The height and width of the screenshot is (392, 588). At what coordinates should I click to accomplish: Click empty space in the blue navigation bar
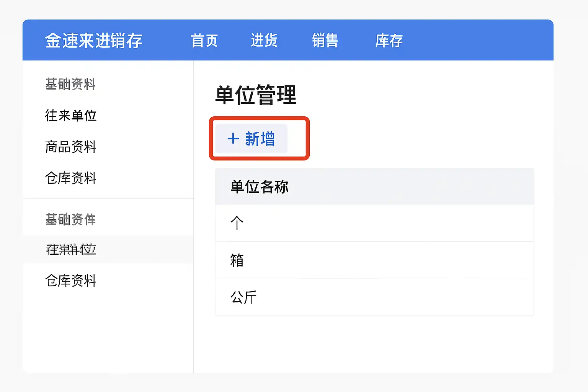pyautogui.click(x=479, y=41)
